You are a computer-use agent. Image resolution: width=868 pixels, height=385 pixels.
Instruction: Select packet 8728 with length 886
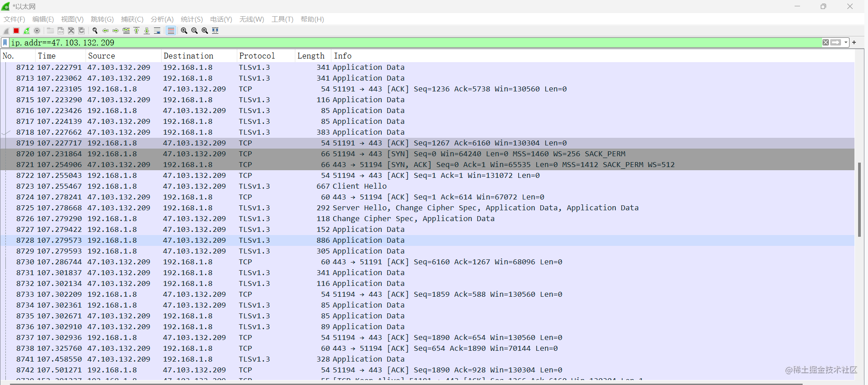(427, 240)
